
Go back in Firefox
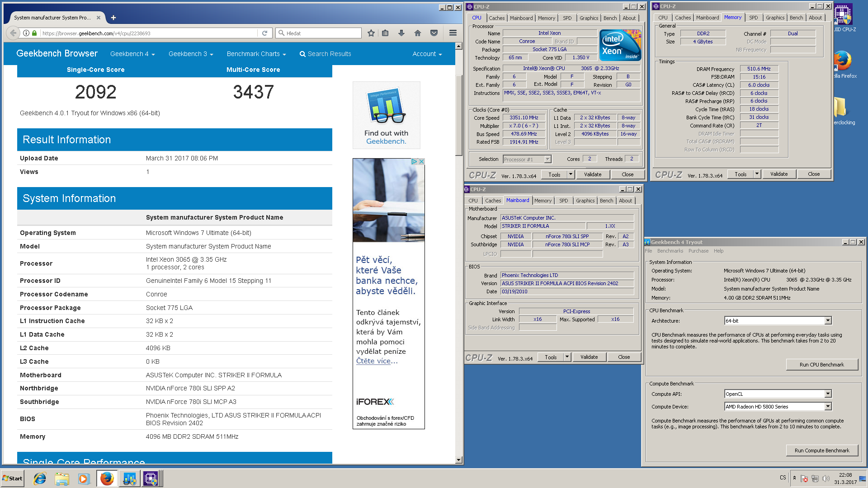[x=13, y=33]
